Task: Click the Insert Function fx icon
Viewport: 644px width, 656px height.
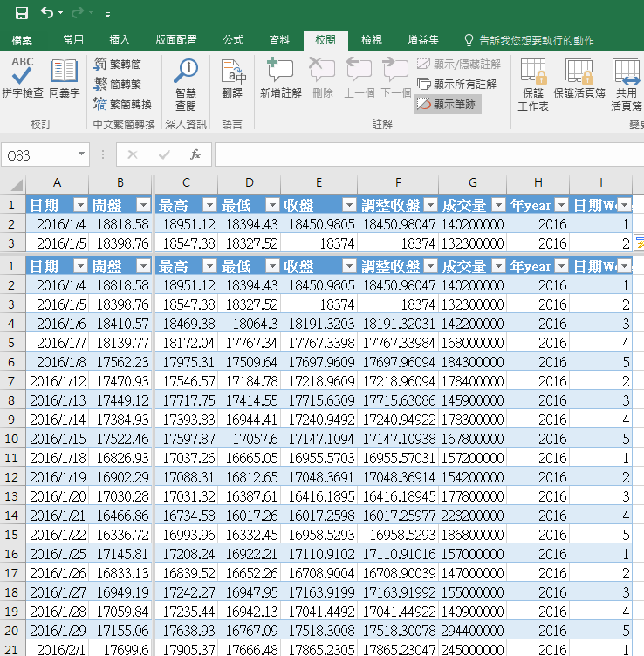Action: coord(195,154)
